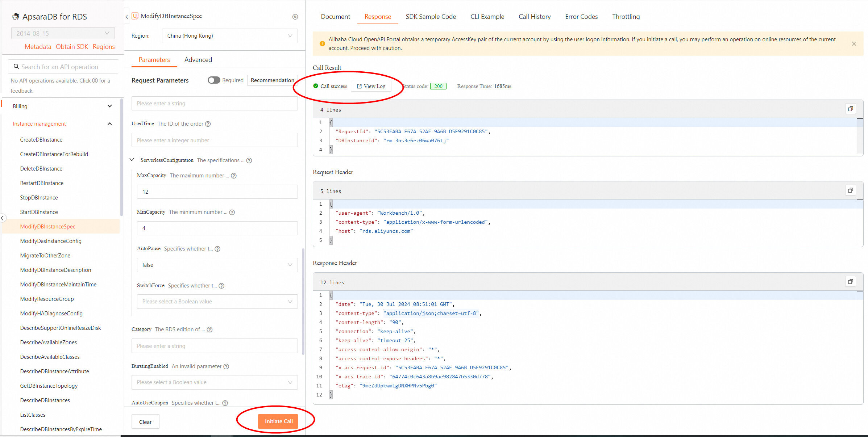Click the help icon next to MaxCapacity
The width and height of the screenshot is (868, 437).
point(234,176)
